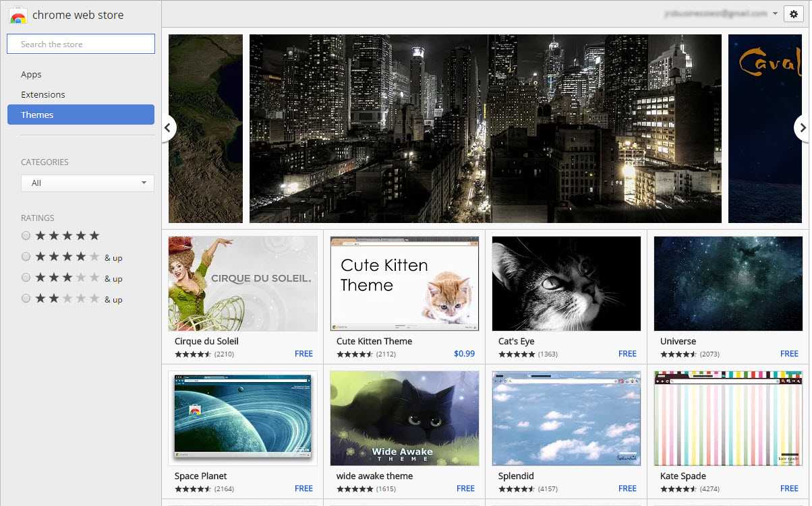The height and width of the screenshot is (506, 812).
Task: Select the three stars & up filter
Action: [x=26, y=278]
